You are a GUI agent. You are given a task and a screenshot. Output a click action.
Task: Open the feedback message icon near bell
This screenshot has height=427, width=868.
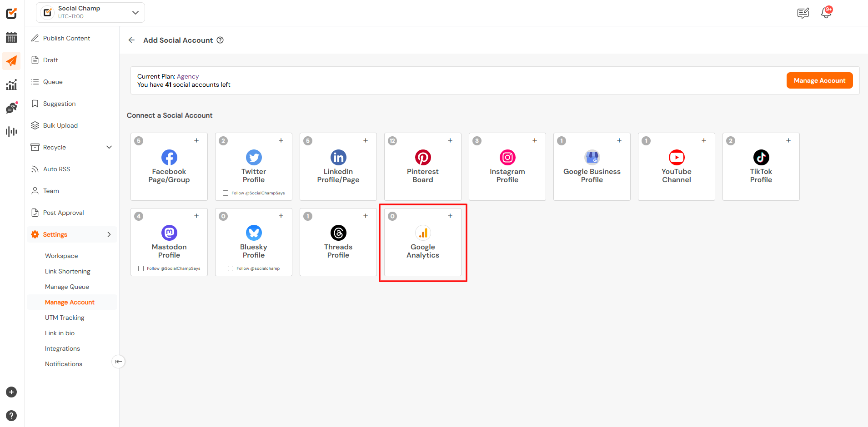pos(803,13)
